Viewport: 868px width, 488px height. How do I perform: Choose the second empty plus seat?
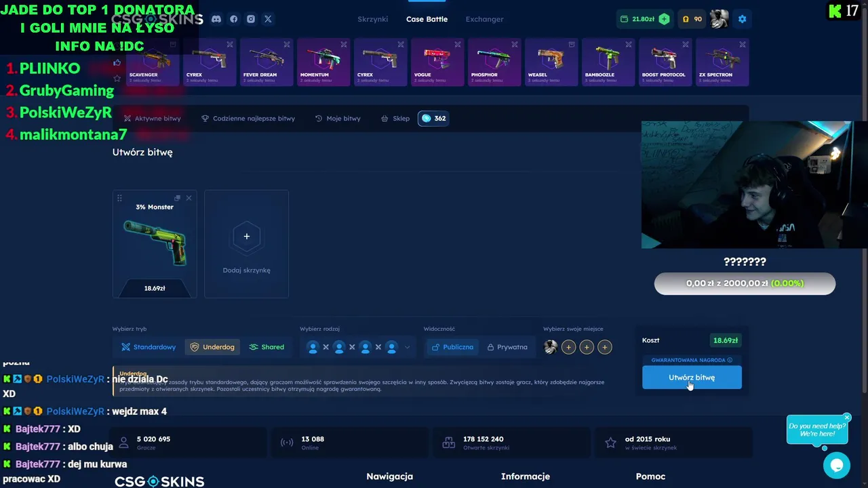click(x=587, y=347)
